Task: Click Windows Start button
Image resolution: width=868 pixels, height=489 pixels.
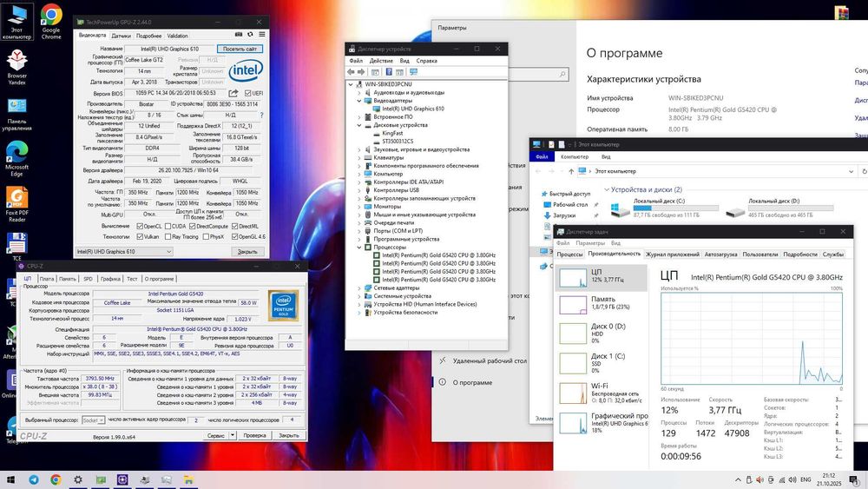Action: point(10,479)
